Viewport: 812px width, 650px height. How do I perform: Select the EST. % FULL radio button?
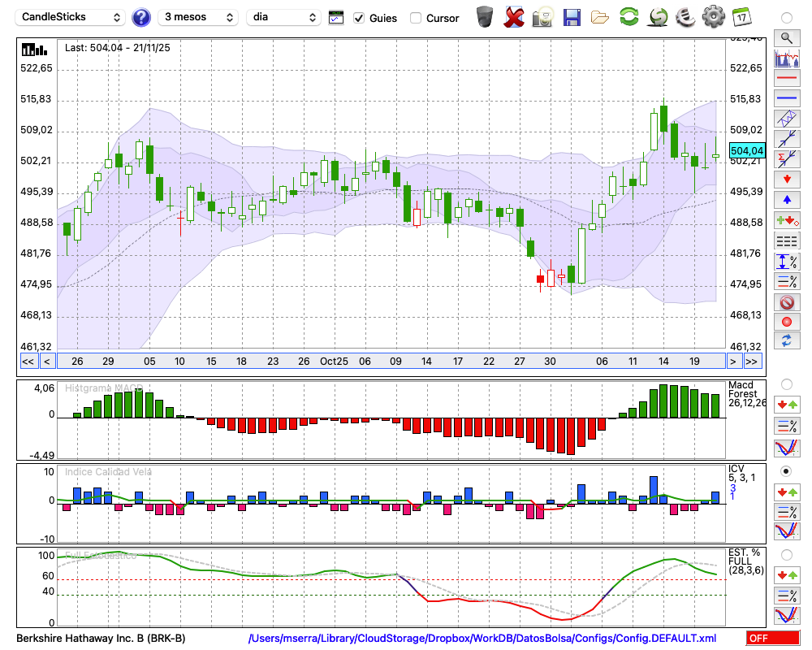[786, 555]
